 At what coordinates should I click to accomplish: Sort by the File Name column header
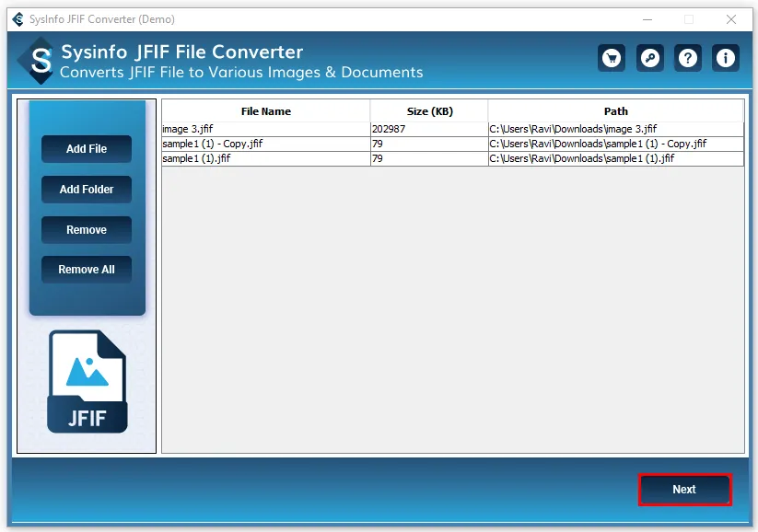click(266, 111)
